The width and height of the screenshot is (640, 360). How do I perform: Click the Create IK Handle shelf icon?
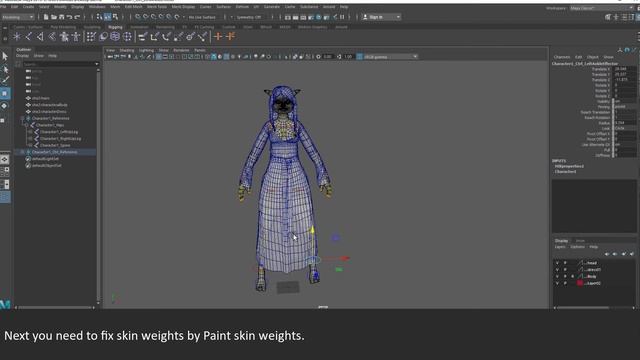click(40, 37)
